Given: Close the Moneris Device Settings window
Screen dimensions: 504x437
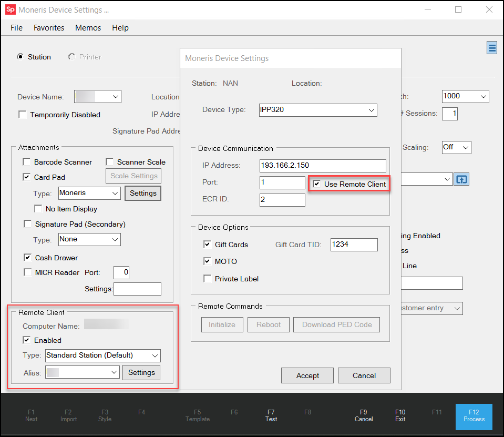Looking at the screenshot, I should (x=489, y=9).
